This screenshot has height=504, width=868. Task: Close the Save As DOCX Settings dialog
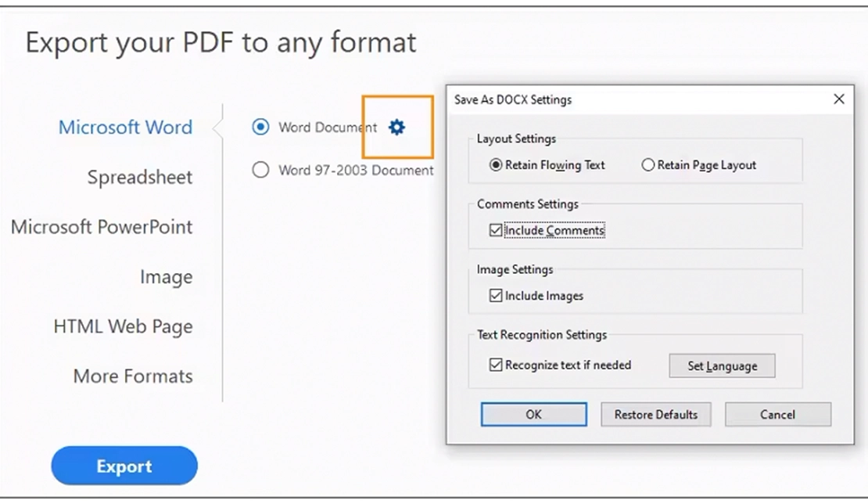point(839,99)
